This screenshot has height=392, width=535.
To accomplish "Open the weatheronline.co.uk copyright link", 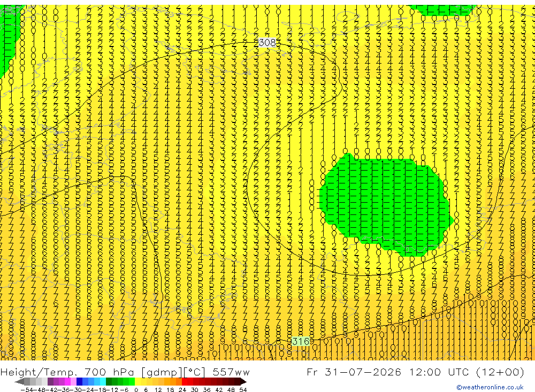I will [490, 387].
